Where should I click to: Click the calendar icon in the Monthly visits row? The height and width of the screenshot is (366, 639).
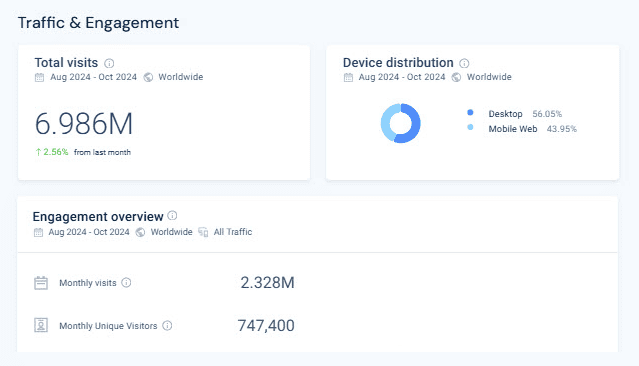(x=41, y=282)
